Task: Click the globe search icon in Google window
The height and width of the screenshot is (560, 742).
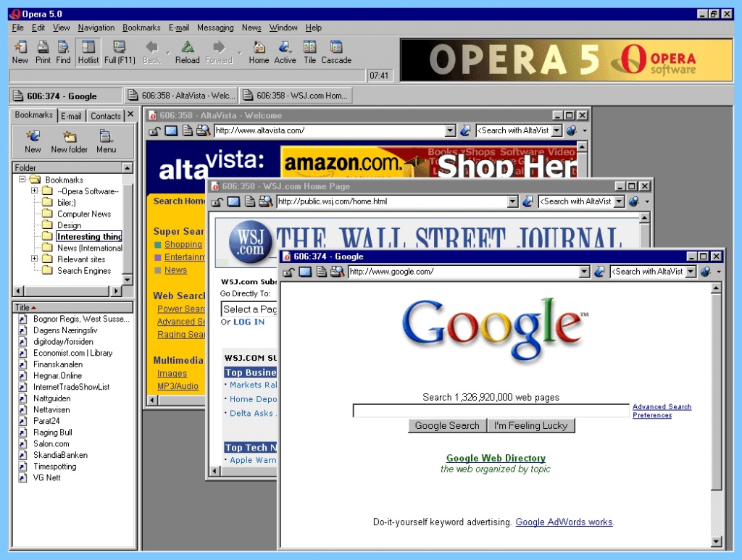Action: (x=706, y=272)
